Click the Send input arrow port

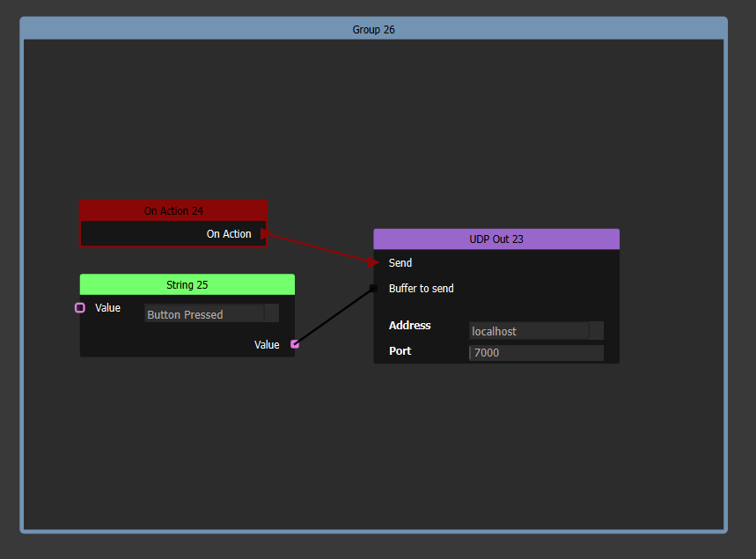click(x=376, y=262)
